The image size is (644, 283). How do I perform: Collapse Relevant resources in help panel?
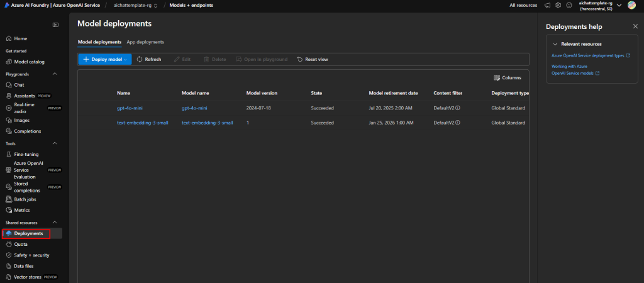point(555,44)
